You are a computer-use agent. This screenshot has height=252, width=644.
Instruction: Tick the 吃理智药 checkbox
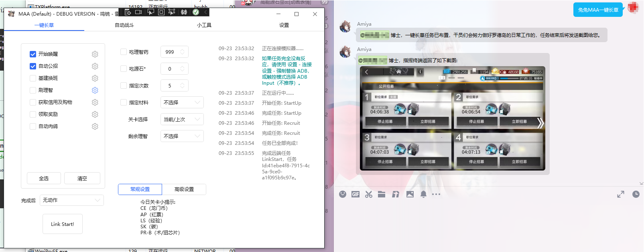point(124,52)
